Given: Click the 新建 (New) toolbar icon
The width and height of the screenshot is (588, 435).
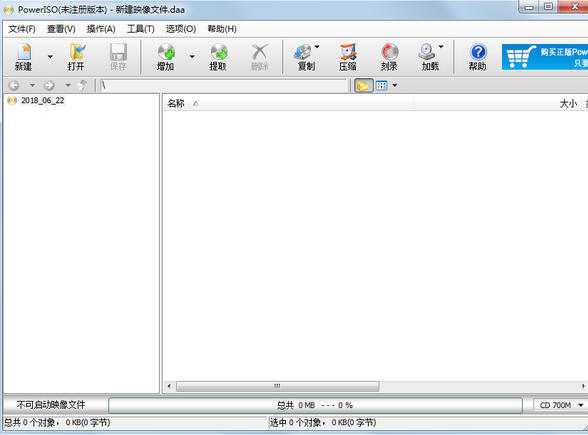Looking at the screenshot, I should click(24, 57).
